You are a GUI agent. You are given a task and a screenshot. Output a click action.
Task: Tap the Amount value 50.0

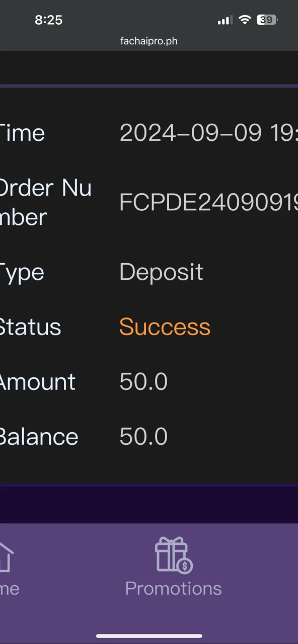tap(143, 382)
